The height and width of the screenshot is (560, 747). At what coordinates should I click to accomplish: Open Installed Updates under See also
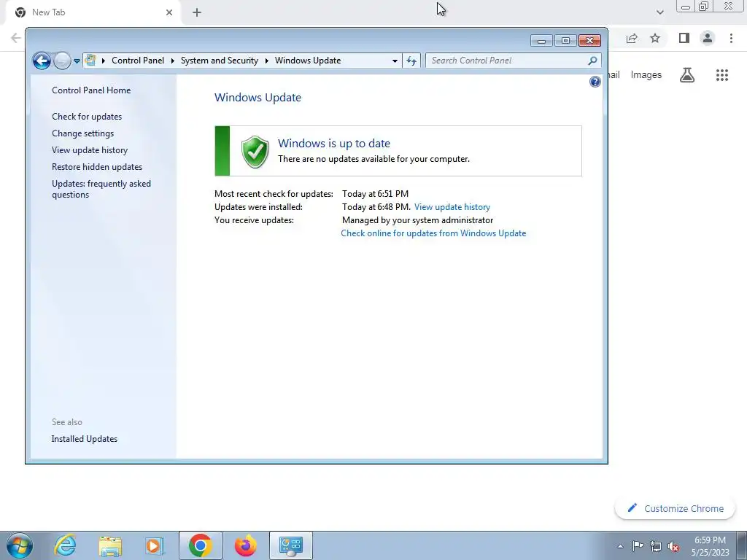(x=85, y=439)
